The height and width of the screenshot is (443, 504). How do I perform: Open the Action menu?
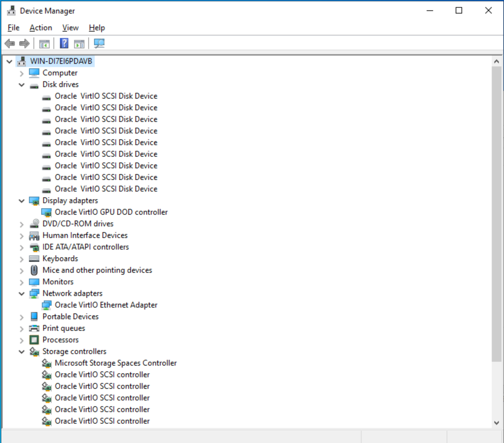pos(40,27)
